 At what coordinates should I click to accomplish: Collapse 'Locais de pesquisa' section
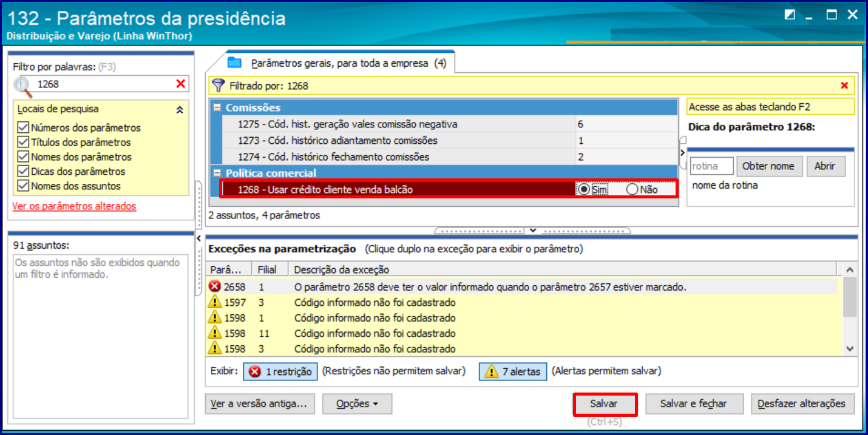[180, 110]
